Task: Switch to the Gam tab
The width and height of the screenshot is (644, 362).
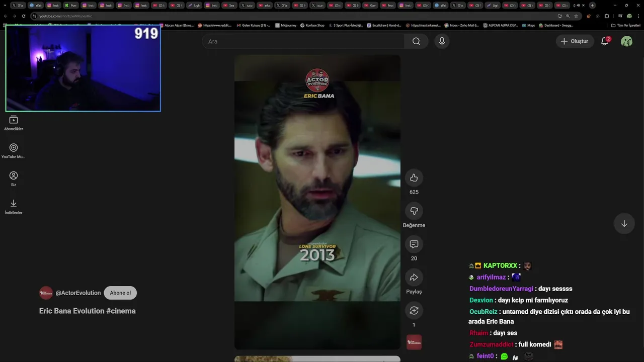Action: [370, 5]
